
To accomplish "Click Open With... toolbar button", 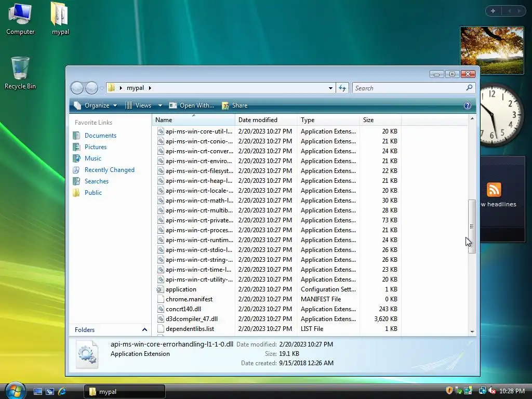I will pos(192,105).
